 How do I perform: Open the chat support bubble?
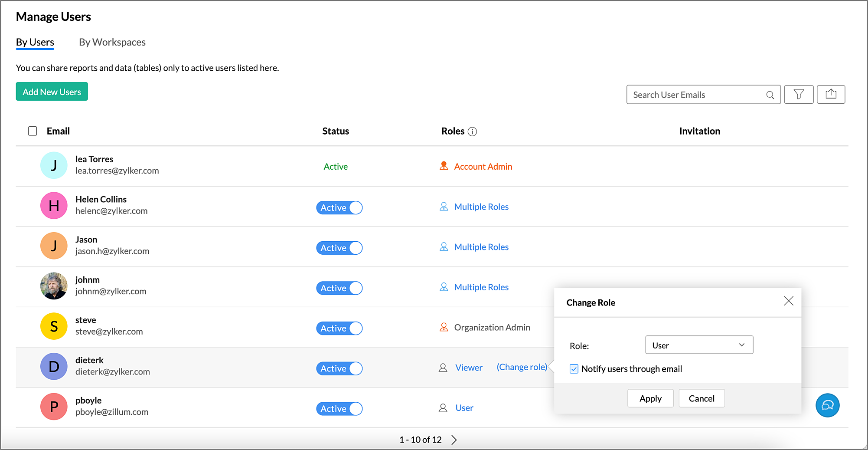tap(827, 405)
